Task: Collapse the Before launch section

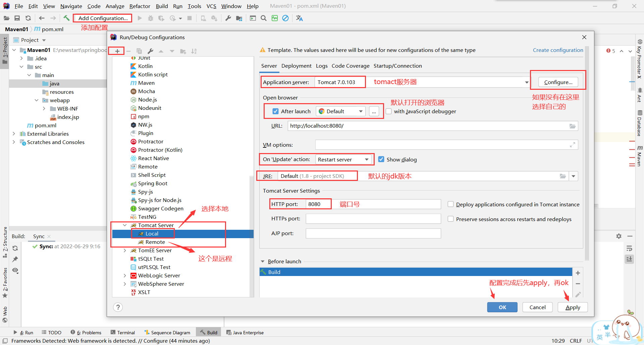Action: point(263,262)
